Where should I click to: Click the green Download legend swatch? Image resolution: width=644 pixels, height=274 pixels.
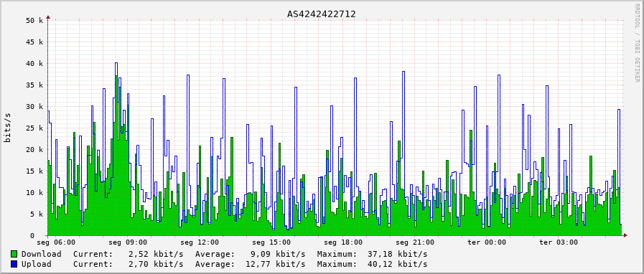point(14,254)
